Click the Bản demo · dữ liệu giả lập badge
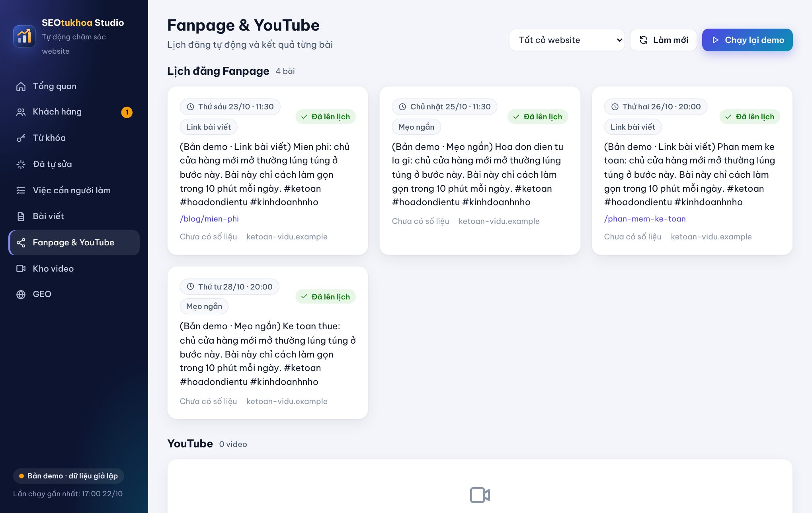Image resolution: width=812 pixels, height=513 pixels. pos(68,476)
